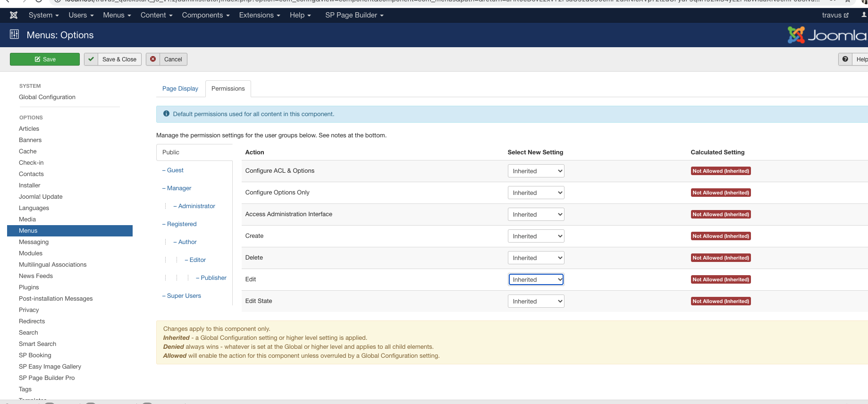This screenshot has width=868, height=404.
Task: Select the Administrator user group
Action: click(196, 206)
